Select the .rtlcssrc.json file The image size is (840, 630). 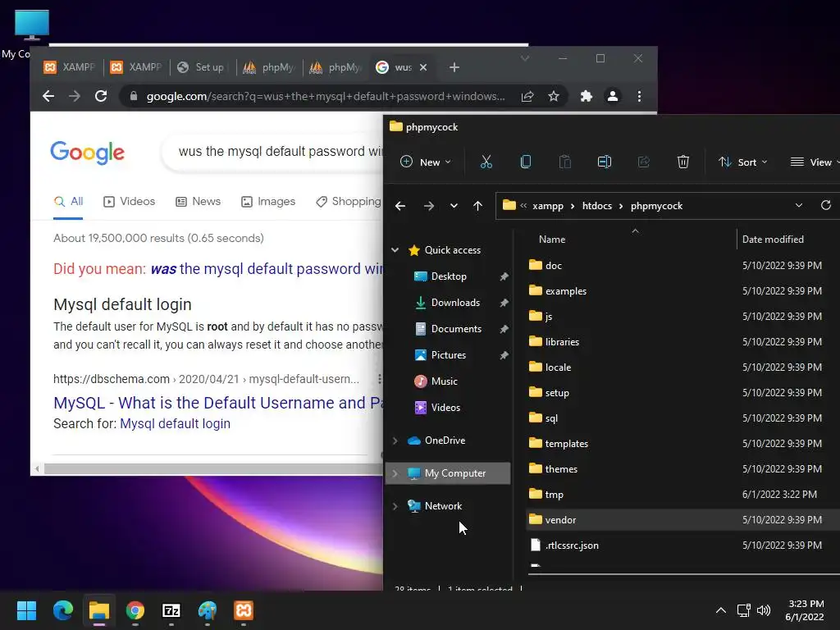(x=683, y=546)
